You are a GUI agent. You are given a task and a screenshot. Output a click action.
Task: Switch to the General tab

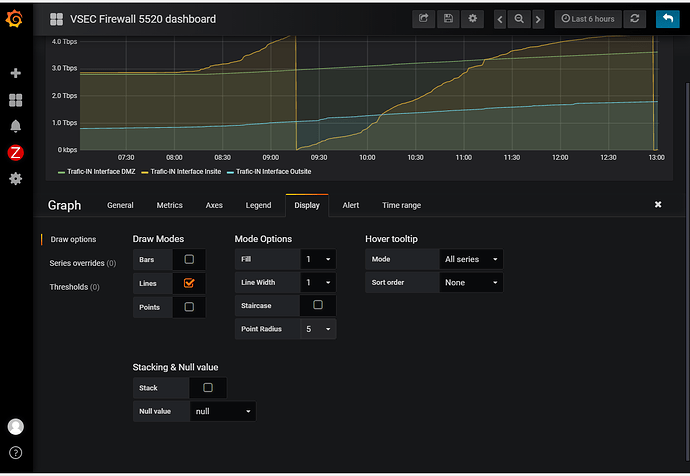click(120, 205)
